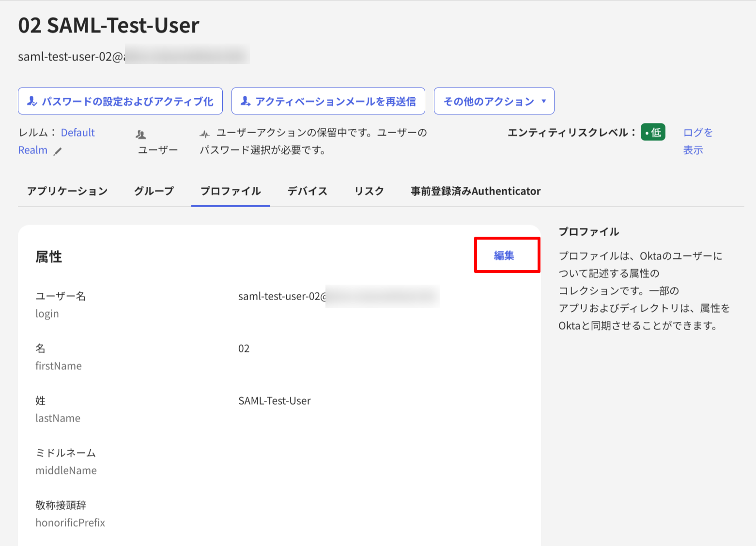The image size is (756, 546).
Task: Click the person icon on the activation email button
Action: coord(246,101)
